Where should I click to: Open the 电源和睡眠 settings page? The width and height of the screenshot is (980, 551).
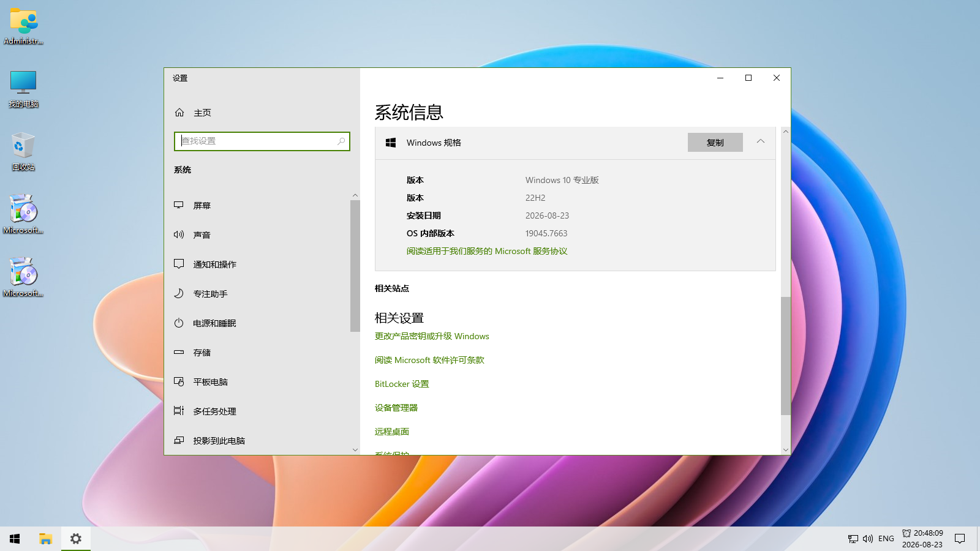point(257,323)
